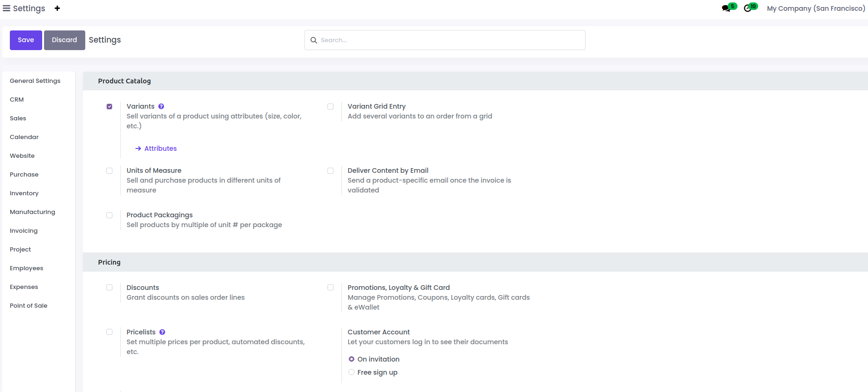Open the activities clock icon
The width and height of the screenshot is (868, 392).
(x=748, y=8)
